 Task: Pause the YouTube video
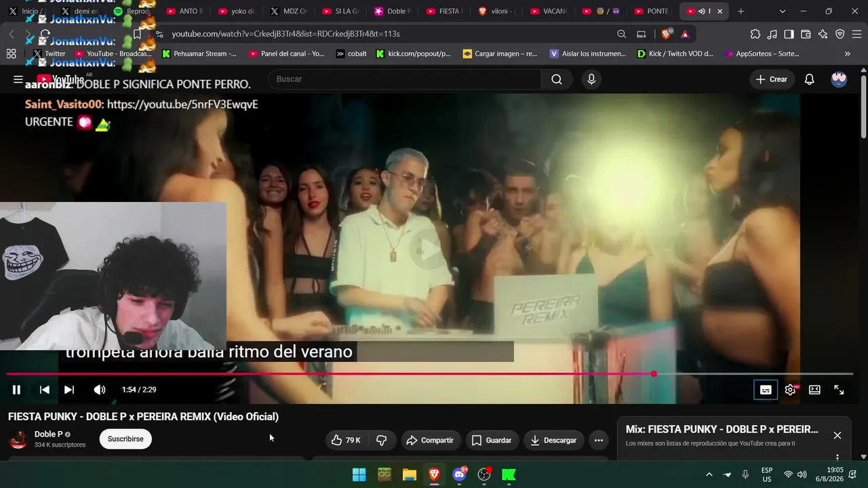(16, 390)
